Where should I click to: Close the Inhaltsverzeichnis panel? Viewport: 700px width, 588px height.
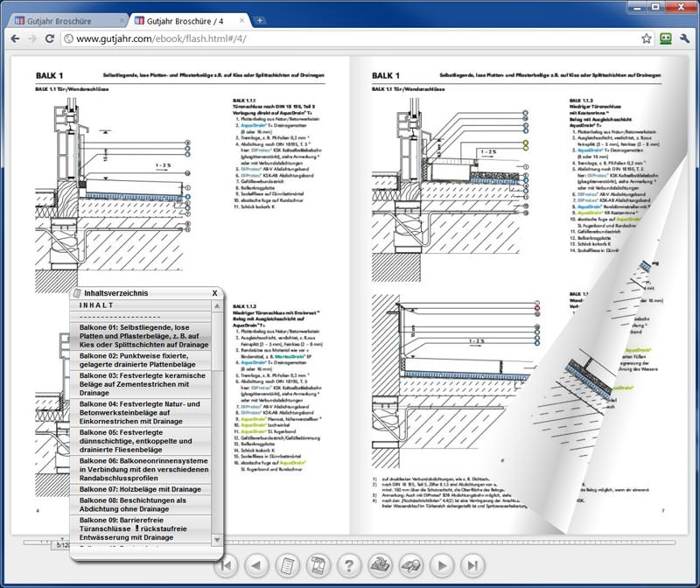tap(214, 293)
